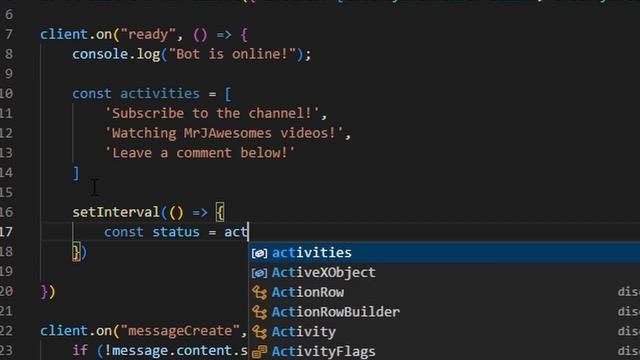This screenshot has height=360, width=640.
Task: Click the variable icon beside ActiveXObject
Action: point(259,273)
